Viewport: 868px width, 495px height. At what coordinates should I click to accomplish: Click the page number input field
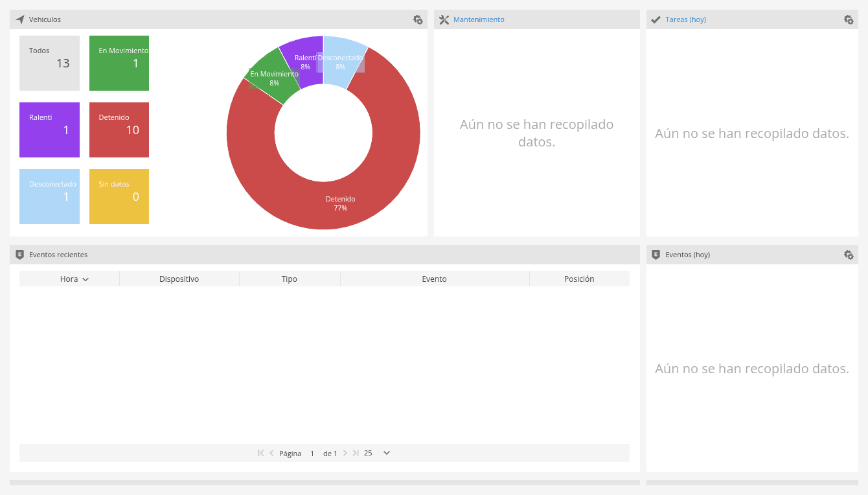click(312, 453)
